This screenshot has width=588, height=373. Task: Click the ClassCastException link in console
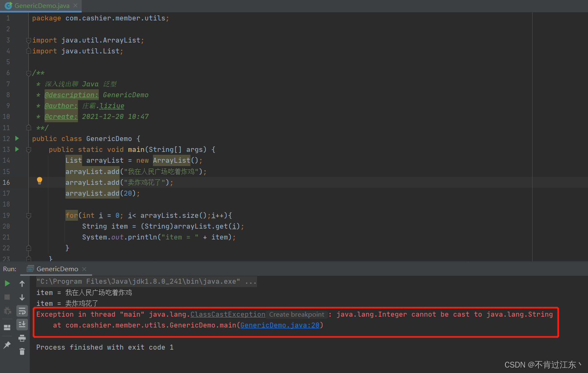[228, 314]
